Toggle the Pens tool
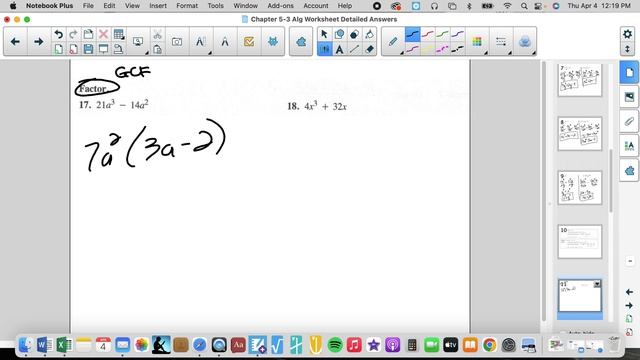This screenshot has width=640, height=360. click(x=324, y=49)
